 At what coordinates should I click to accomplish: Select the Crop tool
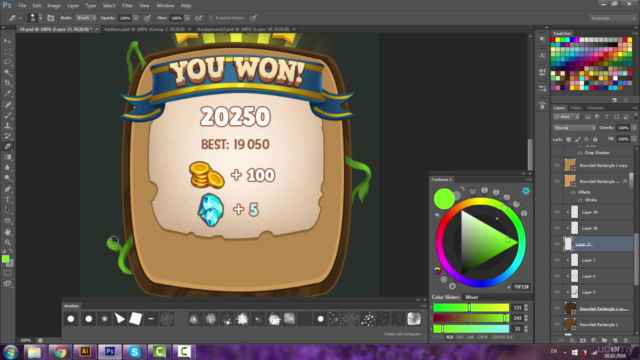[8, 83]
